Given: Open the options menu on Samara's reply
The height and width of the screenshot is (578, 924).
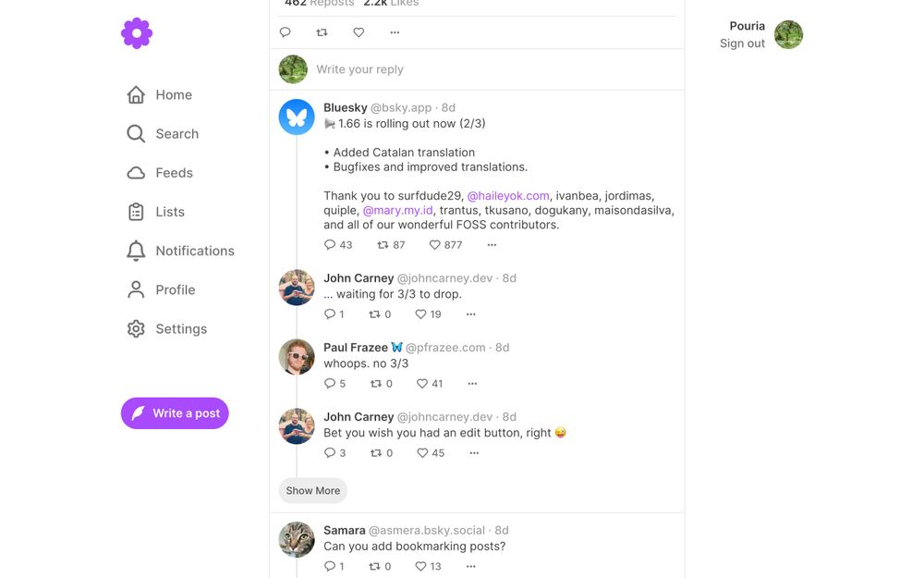Looking at the screenshot, I should pyautogui.click(x=470, y=565).
